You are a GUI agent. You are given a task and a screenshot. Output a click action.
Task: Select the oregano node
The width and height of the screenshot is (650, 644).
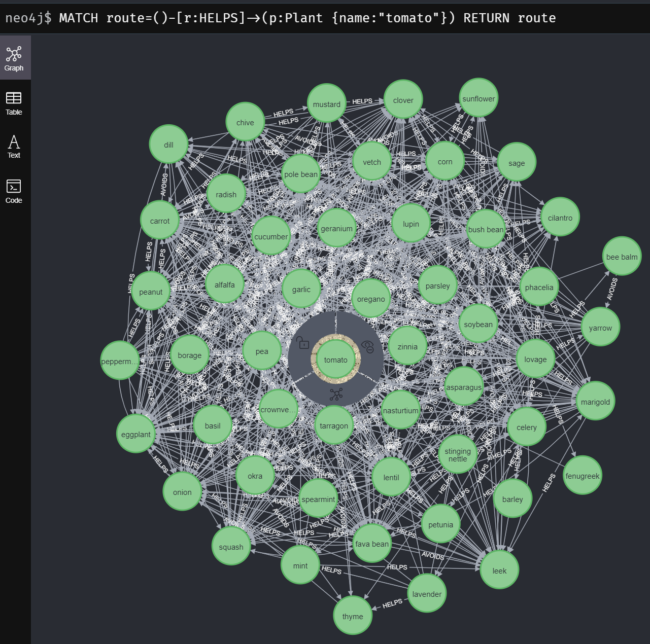click(371, 299)
